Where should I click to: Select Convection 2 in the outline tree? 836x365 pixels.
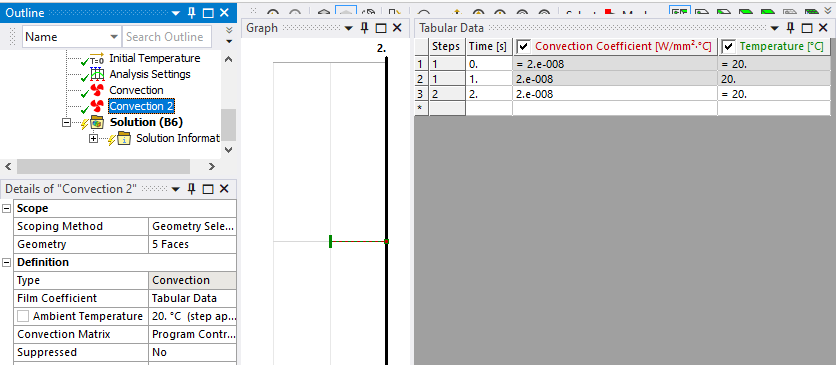click(x=142, y=106)
